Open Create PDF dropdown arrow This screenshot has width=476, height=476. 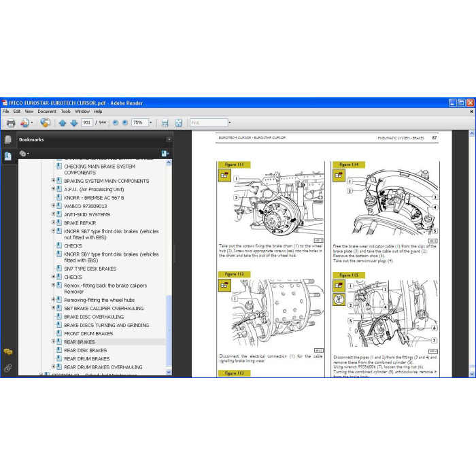(32, 122)
